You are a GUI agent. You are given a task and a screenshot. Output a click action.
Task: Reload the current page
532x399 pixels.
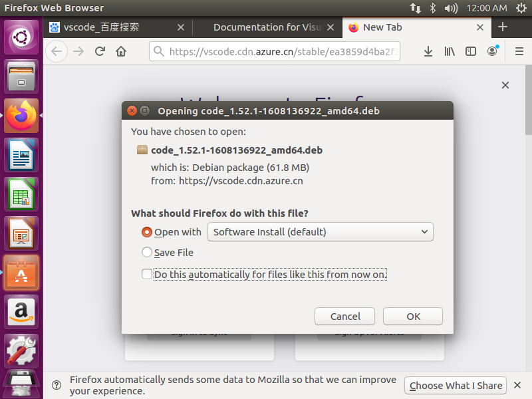point(100,52)
